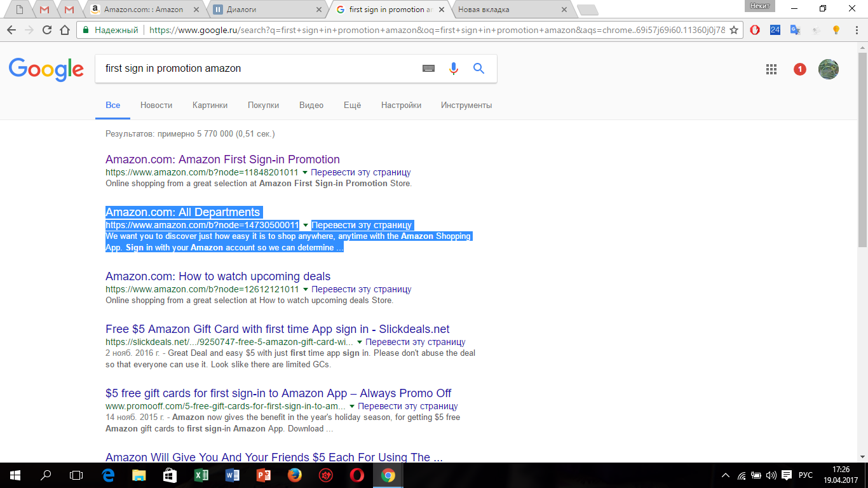Screen dimensions: 868x488
Task: Open the browser home page
Action: [65, 30]
